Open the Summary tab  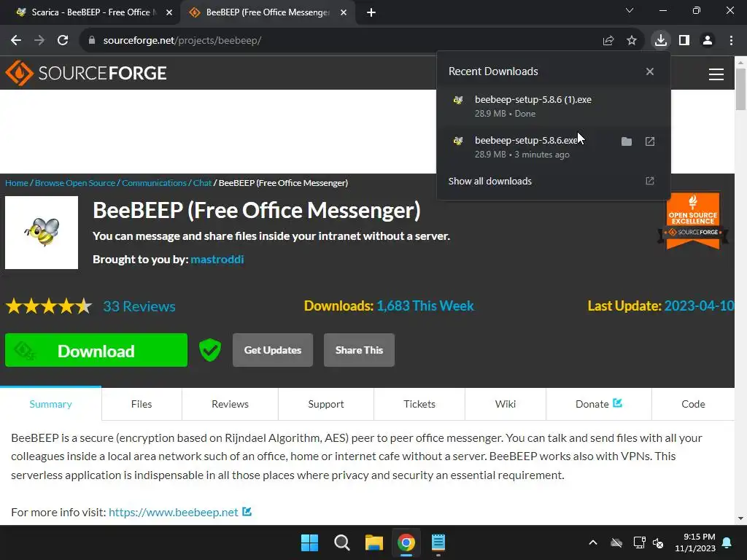(x=50, y=404)
